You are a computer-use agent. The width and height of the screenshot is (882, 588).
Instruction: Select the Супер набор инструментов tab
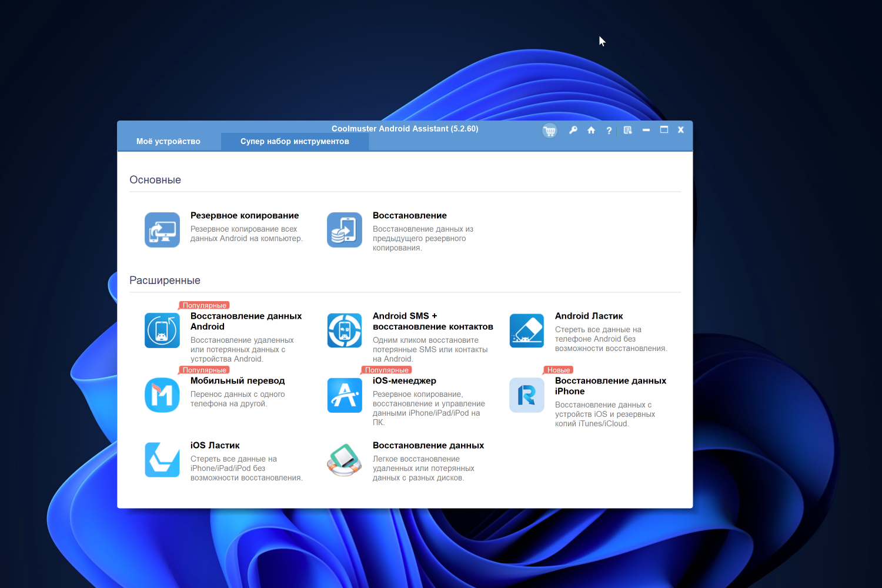tap(295, 141)
